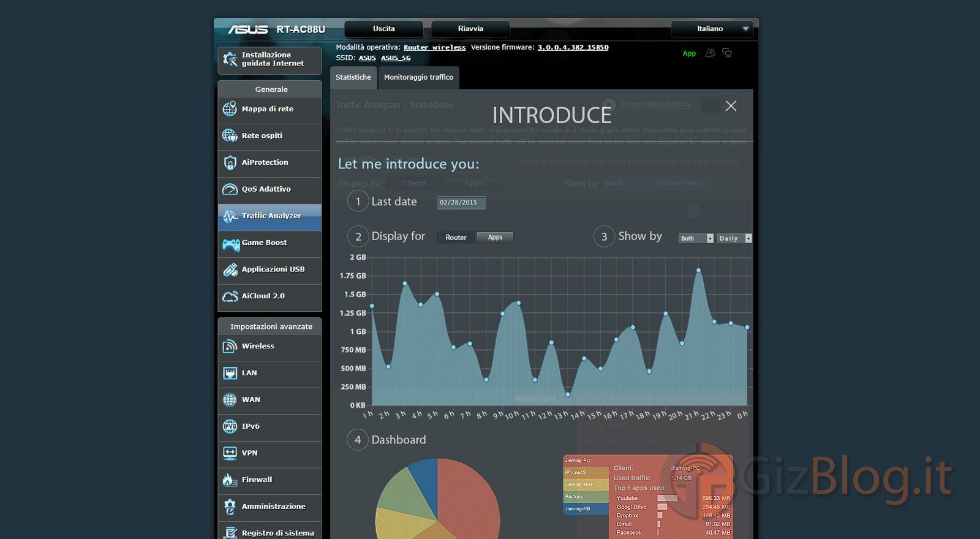
Task: Click the Amministrazione gear icon
Action: (x=230, y=507)
